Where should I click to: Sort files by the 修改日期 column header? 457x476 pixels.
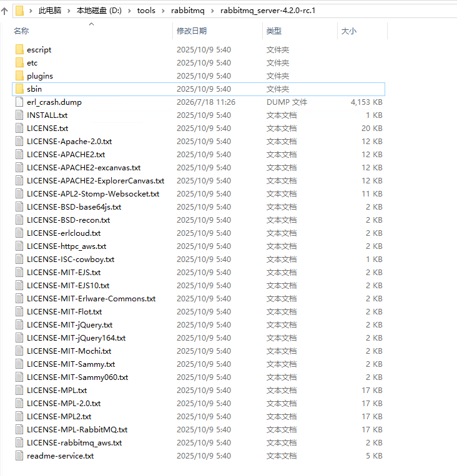[192, 31]
